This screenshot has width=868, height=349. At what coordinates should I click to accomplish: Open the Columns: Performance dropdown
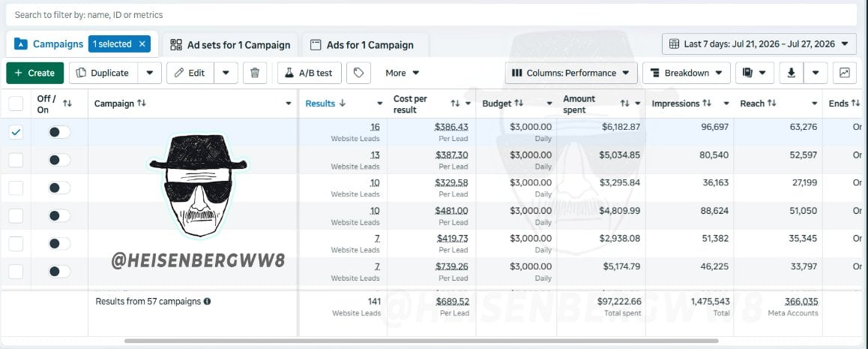tap(570, 73)
